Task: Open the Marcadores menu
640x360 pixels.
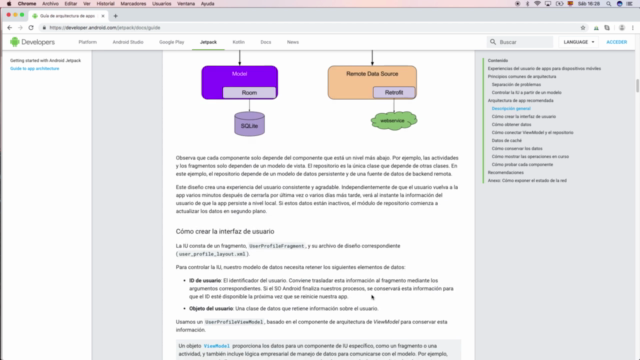Action: pyautogui.click(x=133, y=4)
